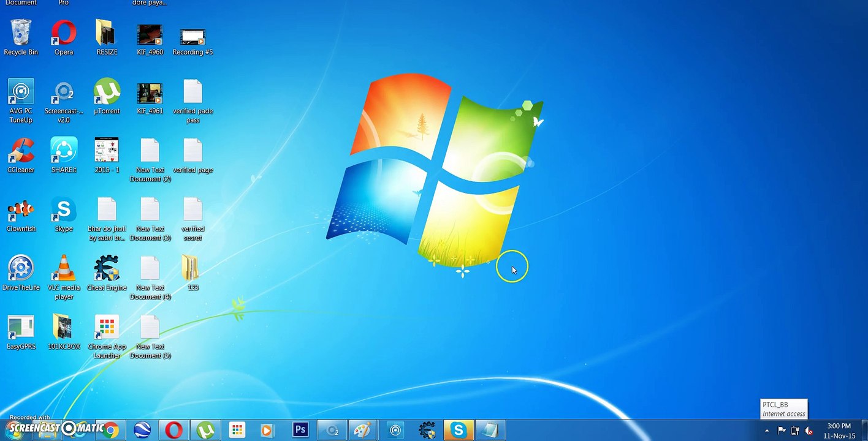Select the Chrome App Launcher shortcut
The image size is (868, 441).
pyautogui.click(x=107, y=336)
